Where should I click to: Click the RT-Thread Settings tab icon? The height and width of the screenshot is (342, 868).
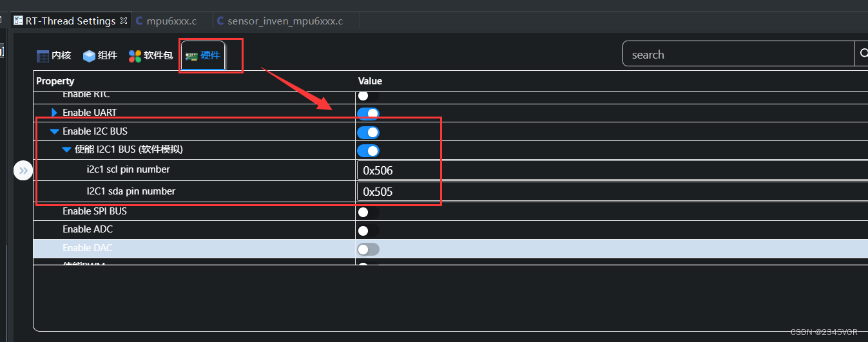point(18,21)
